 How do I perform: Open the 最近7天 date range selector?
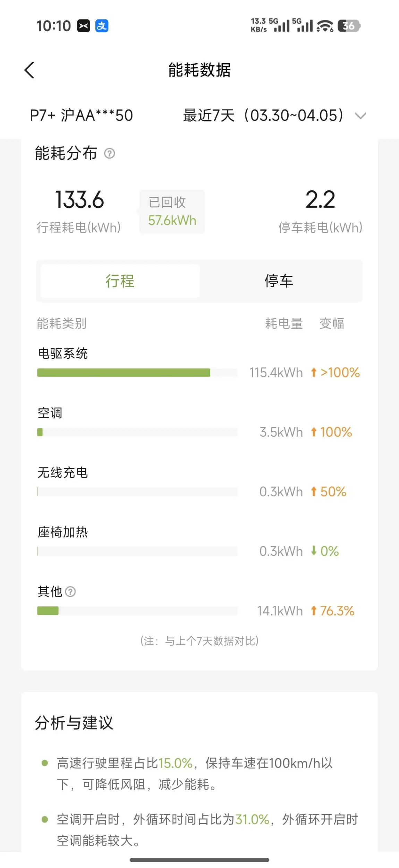coord(263,116)
